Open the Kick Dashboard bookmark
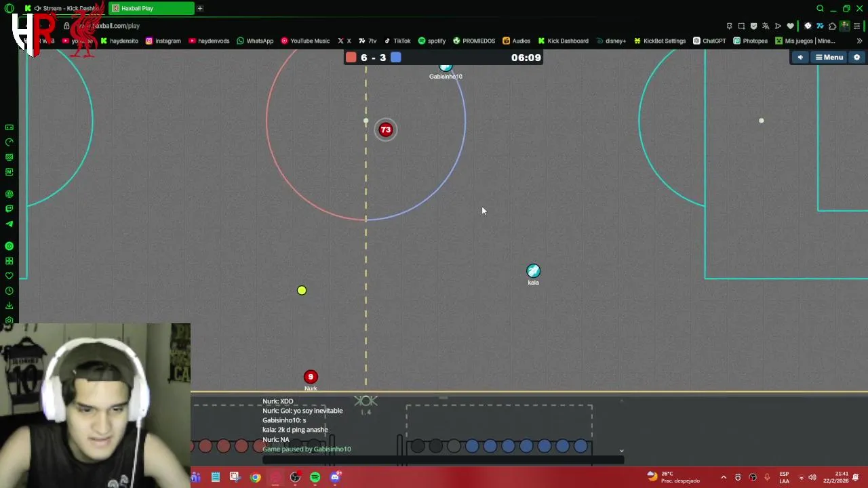The height and width of the screenshot is (488, 868). (564, 41)
